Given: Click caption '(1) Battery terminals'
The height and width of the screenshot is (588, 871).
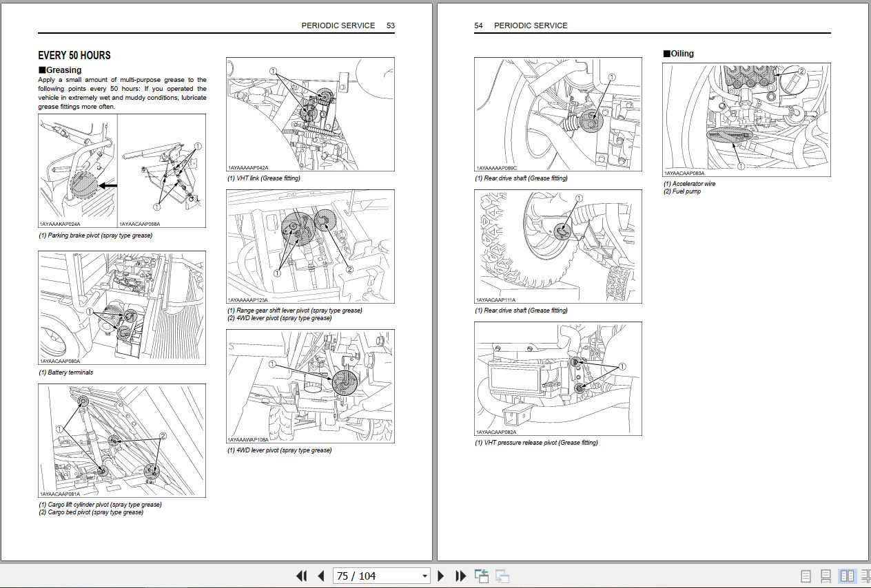Looking at the screenshot, I should 65,372.
